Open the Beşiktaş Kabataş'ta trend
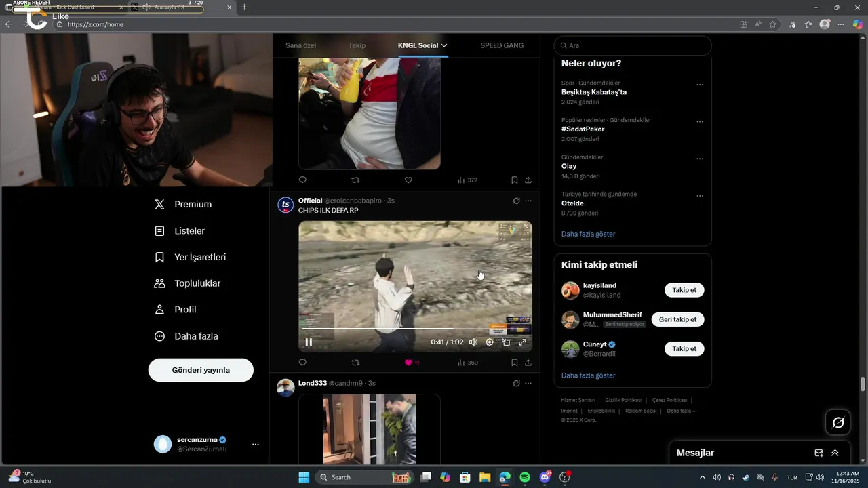This screenshot has width=868, height=488. [594, 92]
